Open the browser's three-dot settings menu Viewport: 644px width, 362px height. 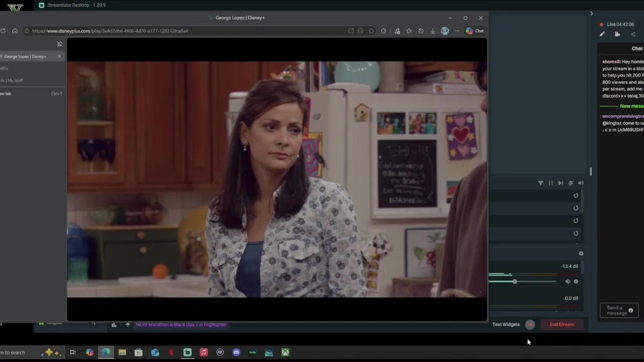(x=457, y=31)
